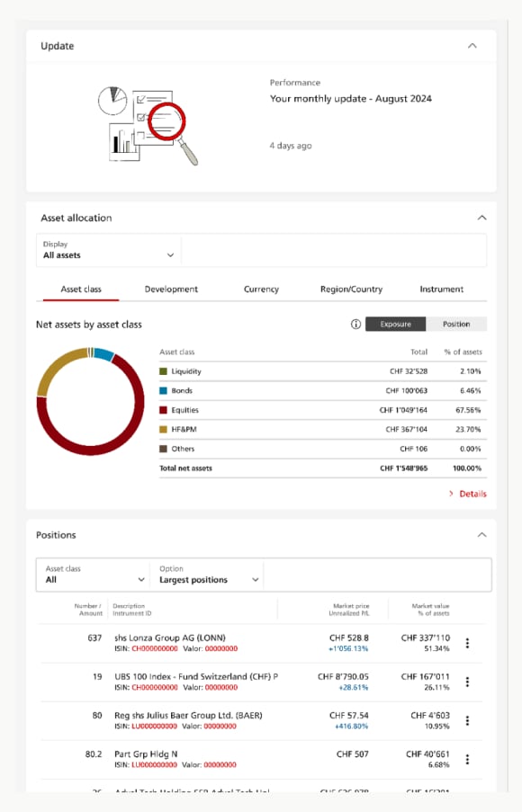The image size is (522, 812).
Task: Open the kebab menu for UBS 100 Index position
Action: click(467, 684)
